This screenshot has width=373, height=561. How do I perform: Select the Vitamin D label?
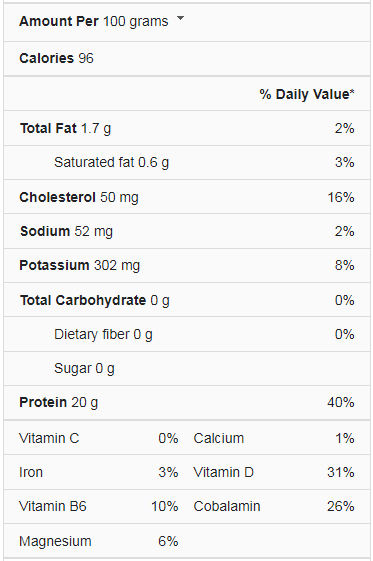[x=224, y=472]
